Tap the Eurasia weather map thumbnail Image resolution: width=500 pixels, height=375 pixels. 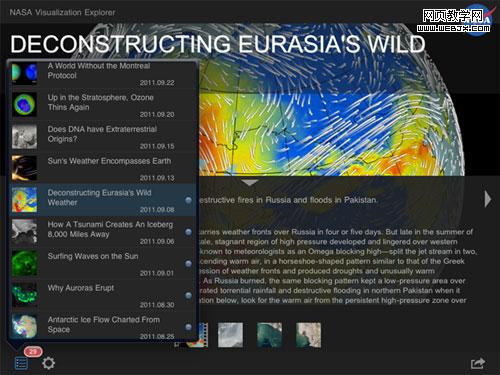point(24,200)
